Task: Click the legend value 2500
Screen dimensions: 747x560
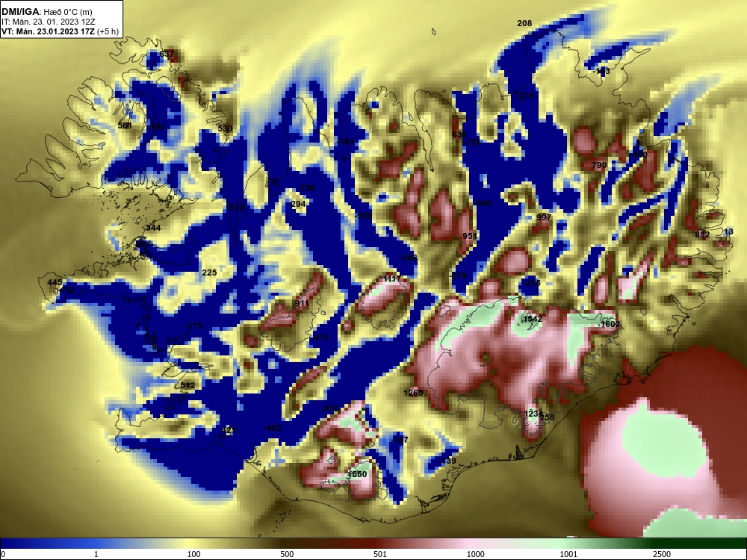Action: [662, 554]
